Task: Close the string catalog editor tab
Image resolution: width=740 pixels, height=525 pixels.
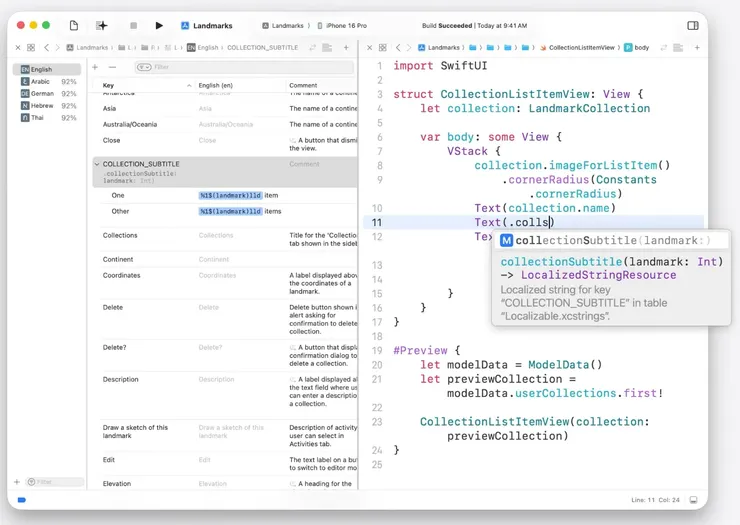Action: point(18,48)
